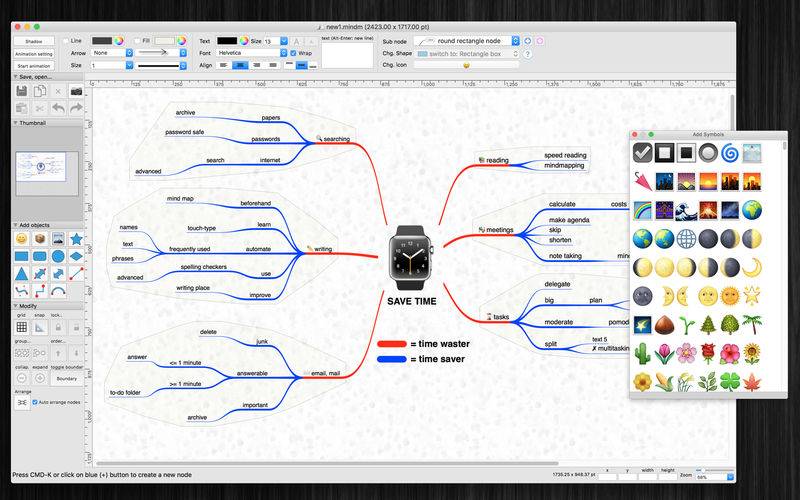Click the copy documents icon
The height and width of the screenshot is (500, 800).
(x=40, y=91)
